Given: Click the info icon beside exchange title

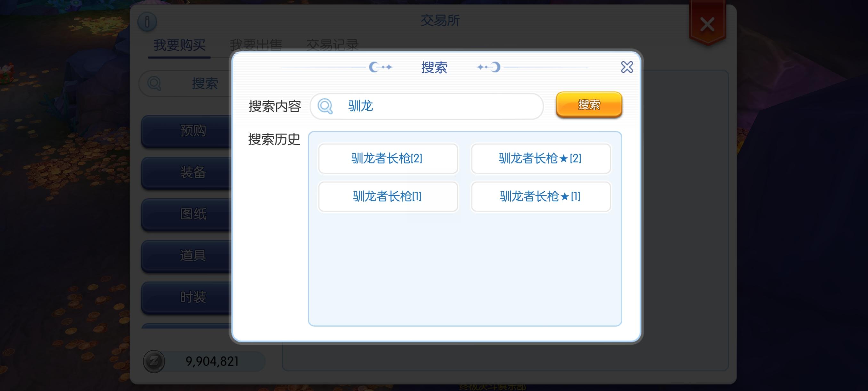Looking at the screenshot, I should 147,22.
